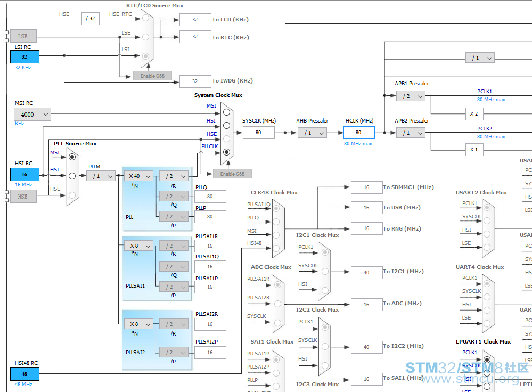This screenshot has height=392, width=532.
Task: Click the PLLP 80 output box
Action: coord(210,217)
